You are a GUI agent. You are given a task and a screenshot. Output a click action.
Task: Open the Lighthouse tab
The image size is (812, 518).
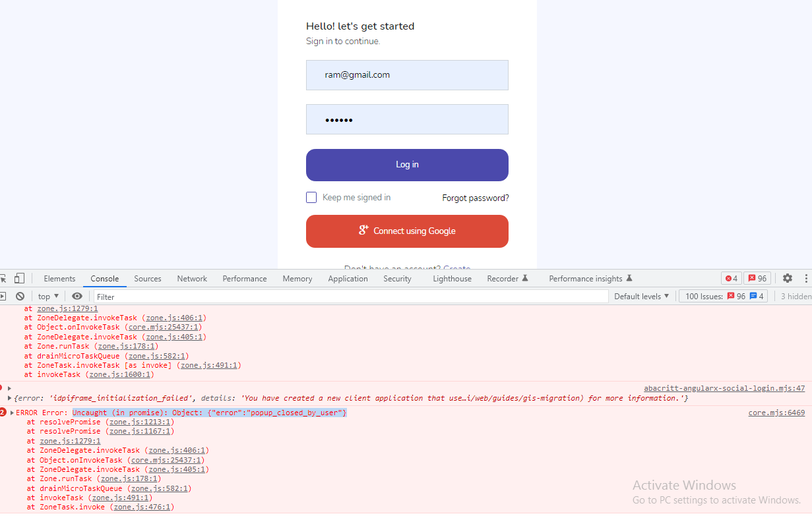452,279
